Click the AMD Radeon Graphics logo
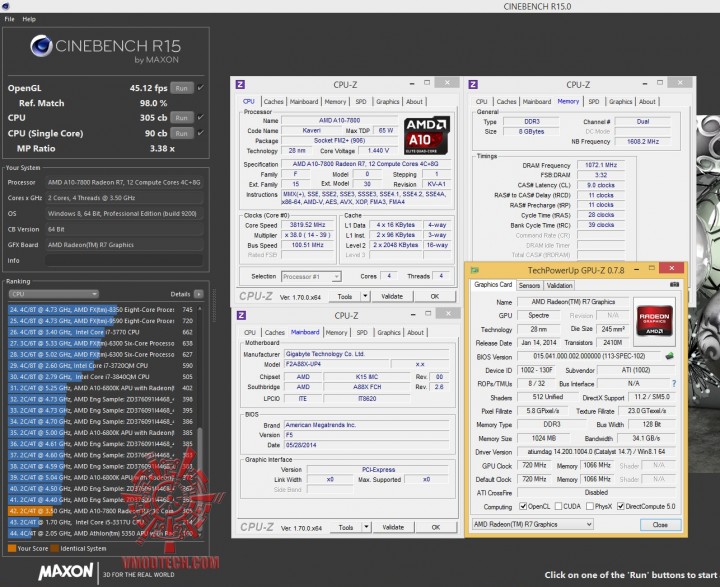The width and height of the screenshot is (720, 587). click(654, 321)
